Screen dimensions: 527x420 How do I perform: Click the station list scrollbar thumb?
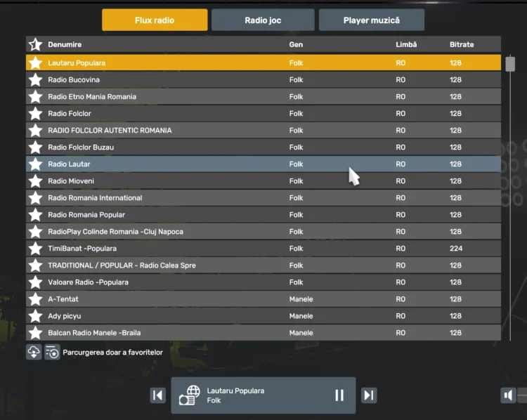tap(510, 64)
